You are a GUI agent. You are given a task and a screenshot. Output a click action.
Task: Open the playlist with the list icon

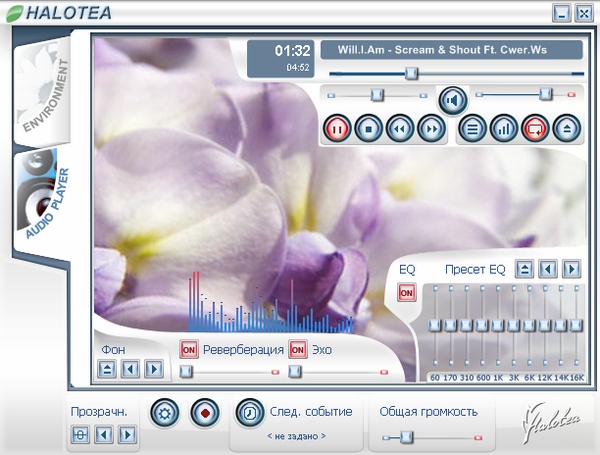tap(473, 128)
